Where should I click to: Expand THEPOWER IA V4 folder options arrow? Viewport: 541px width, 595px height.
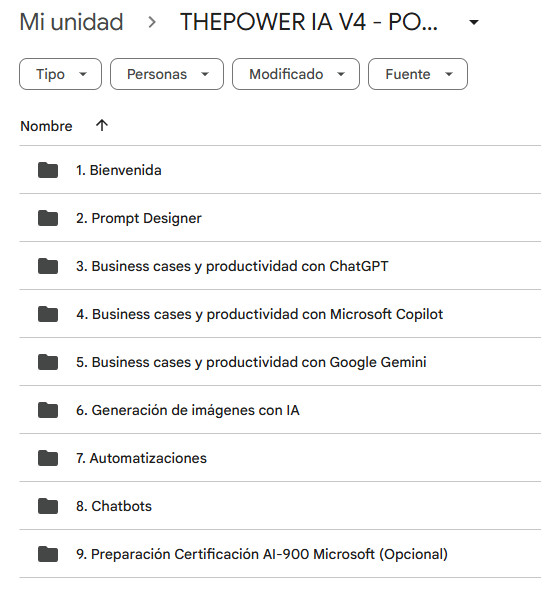pos(473,22)
